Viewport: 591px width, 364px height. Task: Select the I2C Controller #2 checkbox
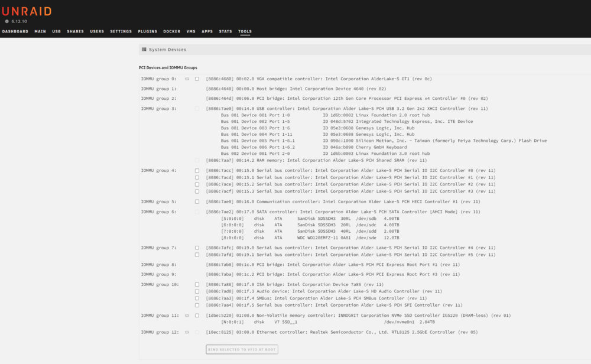197,184
